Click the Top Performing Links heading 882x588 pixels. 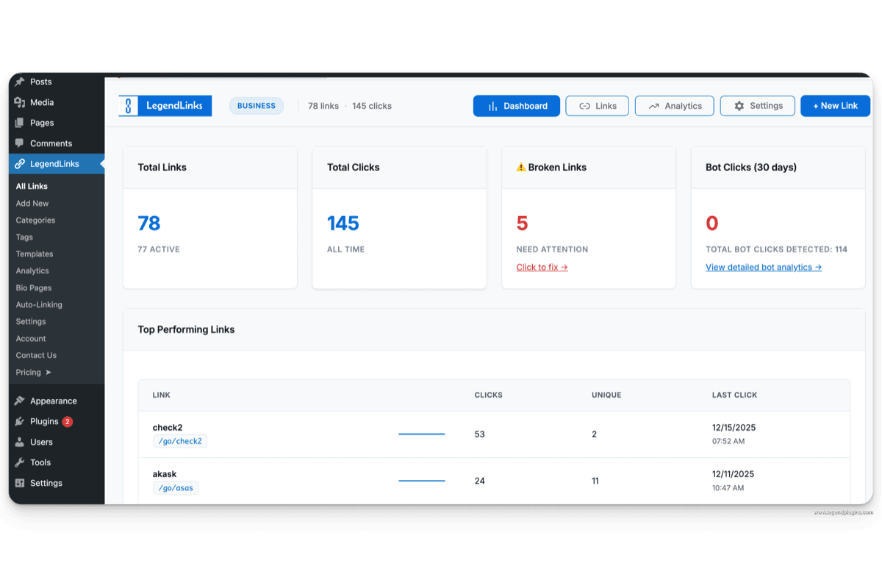point(186,329)
